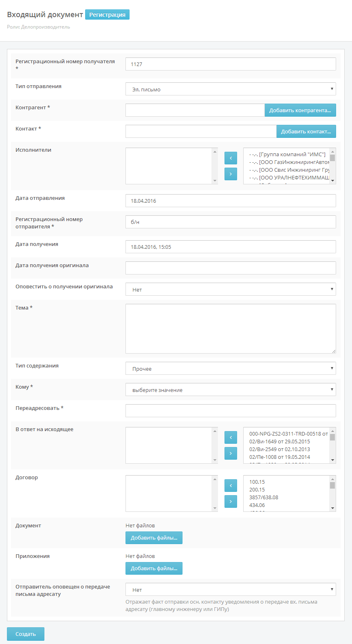Choose contract 3857/638.08 from list
This screenshot has height=644, width=352.
[264, 498]
